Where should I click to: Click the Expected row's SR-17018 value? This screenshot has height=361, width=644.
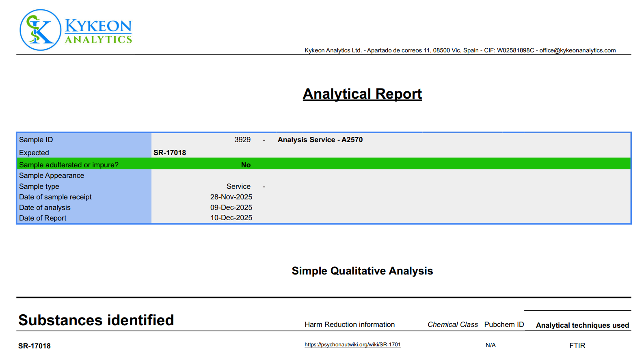click(170, 153)
